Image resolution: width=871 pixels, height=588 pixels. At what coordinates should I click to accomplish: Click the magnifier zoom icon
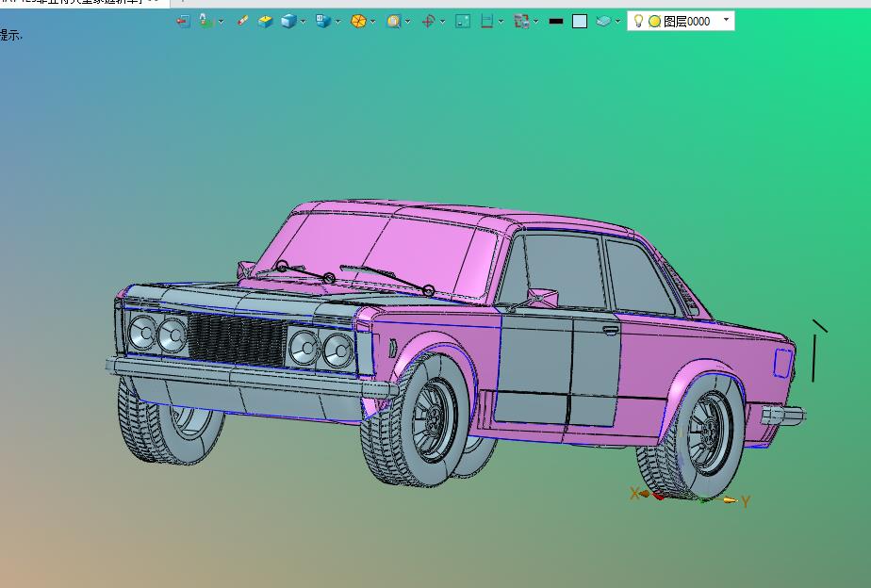[393, 21]
